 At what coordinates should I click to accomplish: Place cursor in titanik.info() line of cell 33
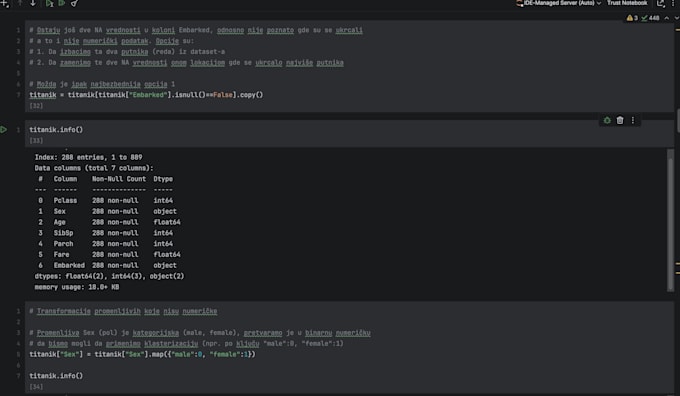click(x=56, y=129)
